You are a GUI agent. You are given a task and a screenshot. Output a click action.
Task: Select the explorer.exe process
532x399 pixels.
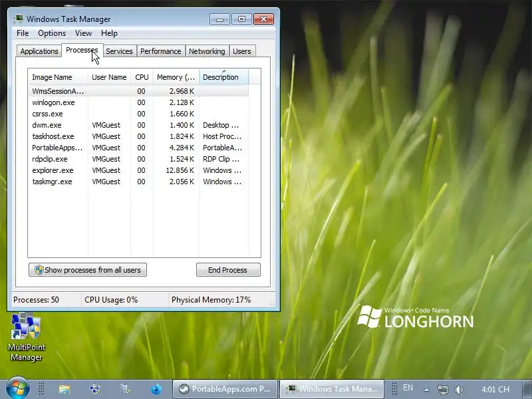pos(138,170)
